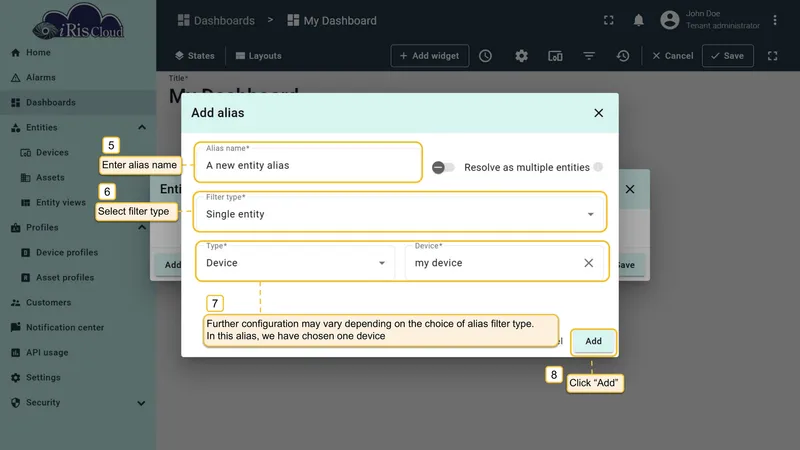Click the Alarms warning triangle icon
Viewport: 800px width, 450px height.
tap(15, 78)
